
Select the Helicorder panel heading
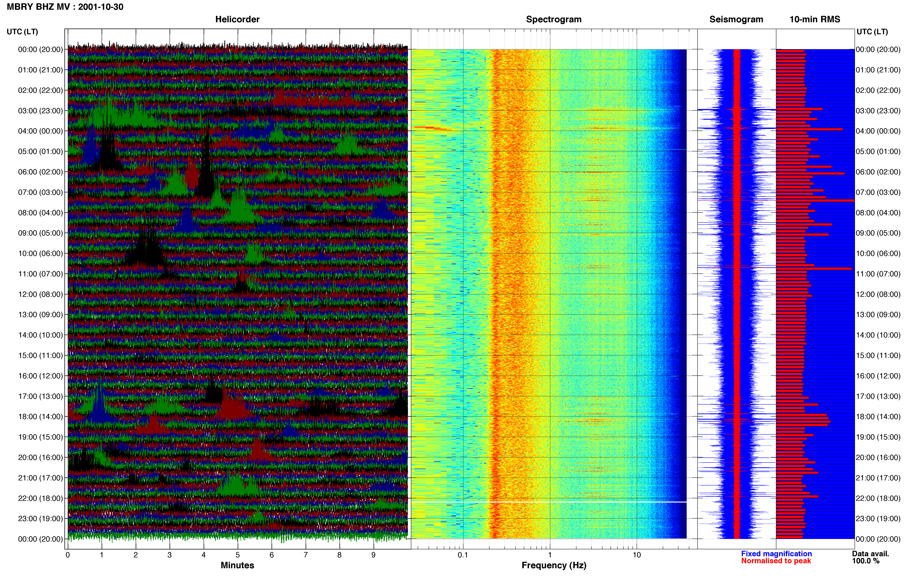(237, 20)
